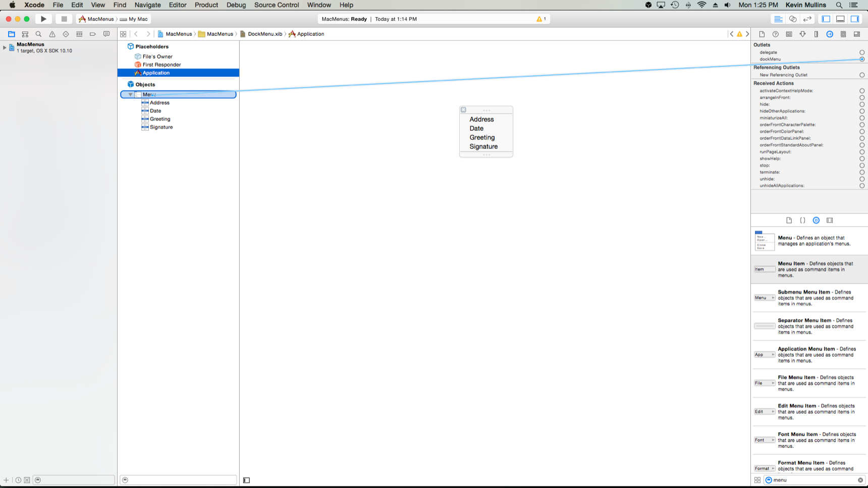868x488 pixels.
Task: Open the Debug navigator
Action: coord(79,34)
